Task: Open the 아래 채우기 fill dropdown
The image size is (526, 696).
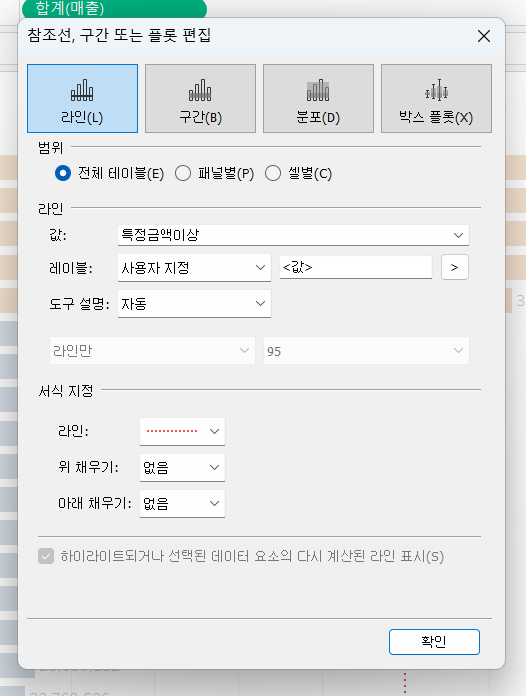Action: pos(182,503)
